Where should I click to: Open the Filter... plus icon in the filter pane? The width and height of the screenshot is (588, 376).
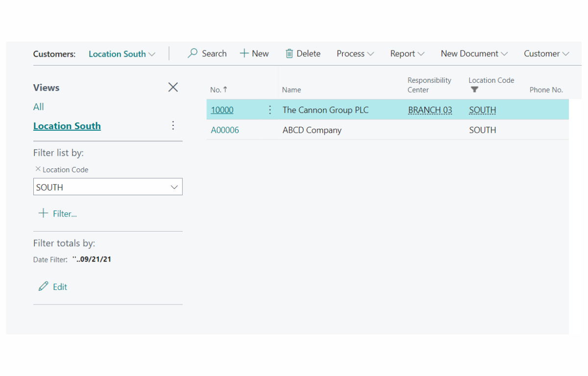[44, 213]
